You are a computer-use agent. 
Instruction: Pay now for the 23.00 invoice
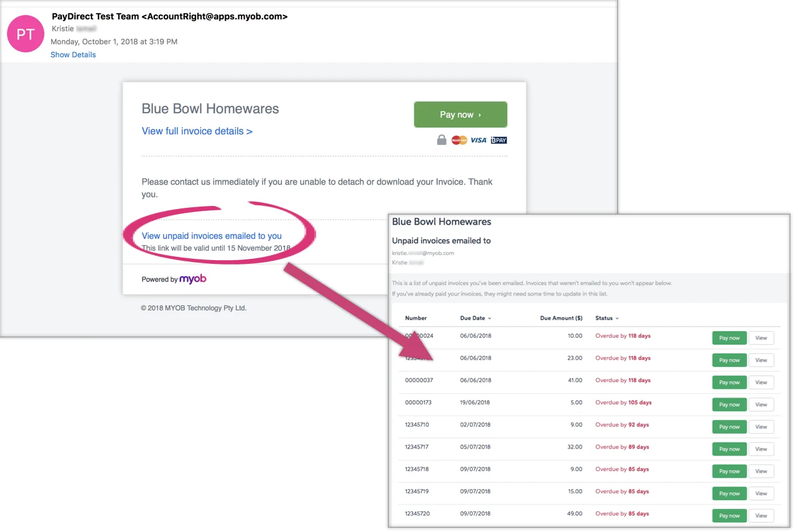coord(729,360)
